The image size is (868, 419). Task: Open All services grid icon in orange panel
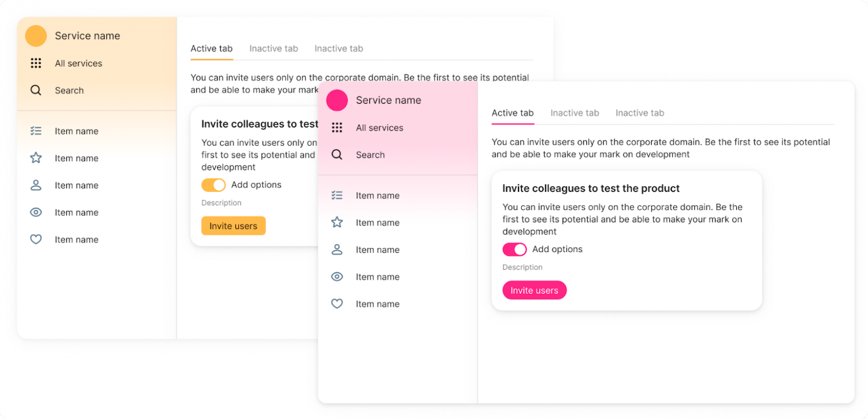click(x=36, y=63)
